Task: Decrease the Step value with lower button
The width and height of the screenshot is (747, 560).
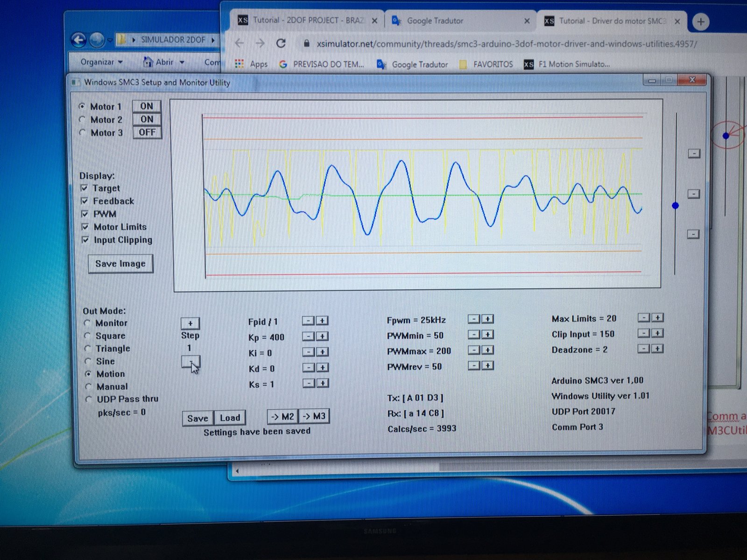Action: 190,362
